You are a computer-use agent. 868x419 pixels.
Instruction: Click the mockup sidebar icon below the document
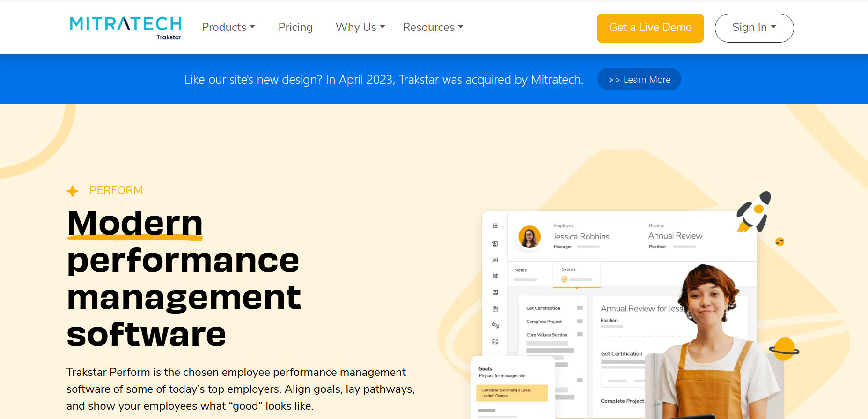coord(495,325)
